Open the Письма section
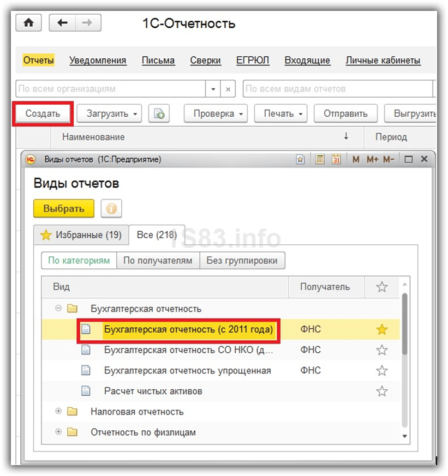The height and width of the screenshot is (476, 448). tap(158, 60)
